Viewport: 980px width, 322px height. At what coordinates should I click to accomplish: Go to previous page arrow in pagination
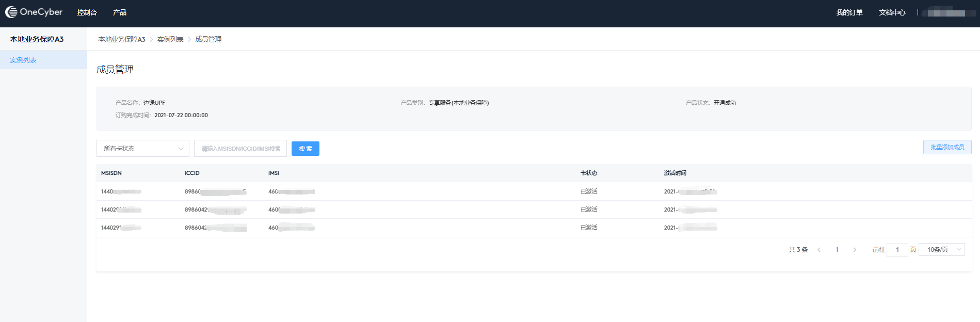[x=819, y=250]
